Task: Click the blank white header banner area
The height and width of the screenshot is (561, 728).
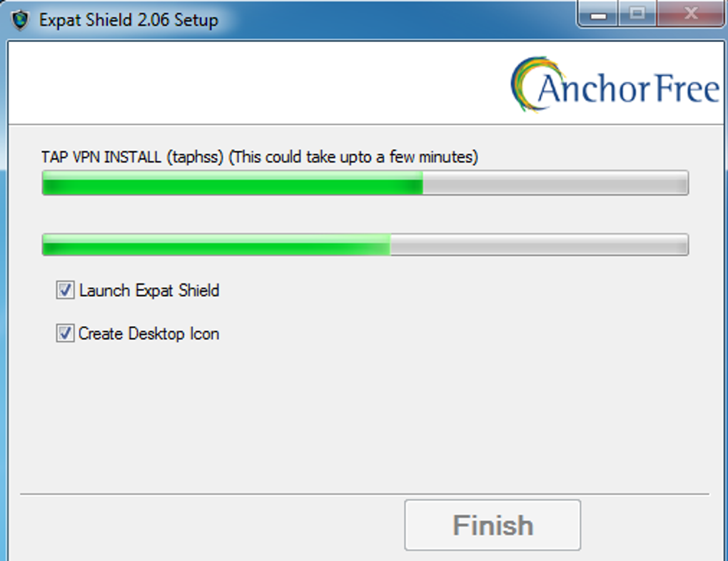Action: click(256, 84)
